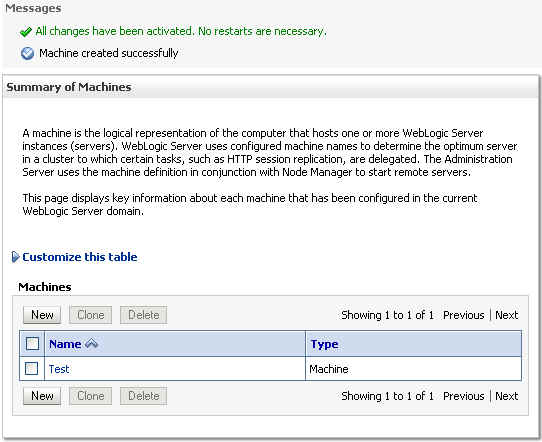542x442 pixels.
Task: Sort table by Type column header
Action: (x=324, y=344)
